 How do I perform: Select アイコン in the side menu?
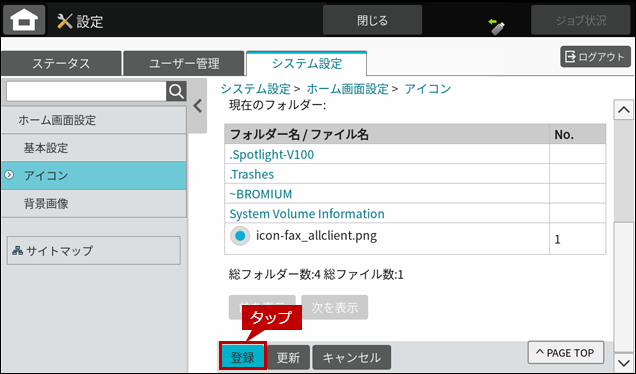pos(94,175)
